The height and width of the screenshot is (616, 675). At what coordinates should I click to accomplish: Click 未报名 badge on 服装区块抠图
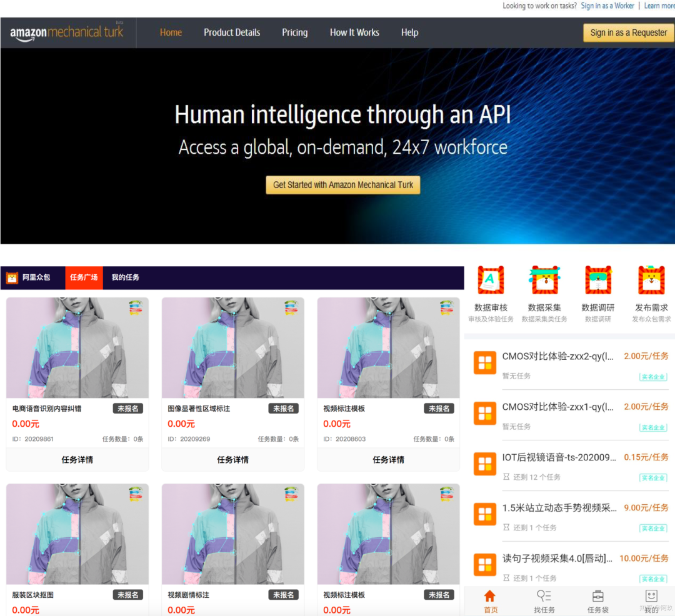pyautogui.click(x=128, y=595)
